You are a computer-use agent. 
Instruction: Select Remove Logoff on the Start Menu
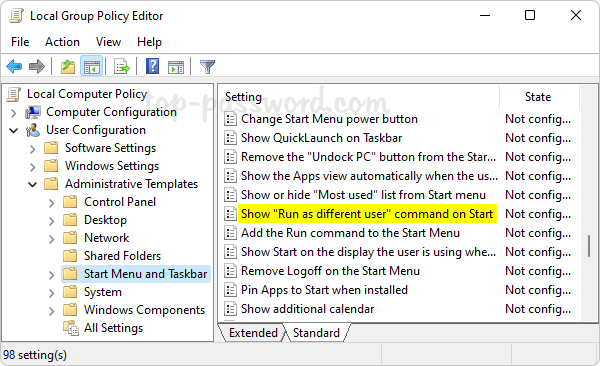(x=330, y=271)
